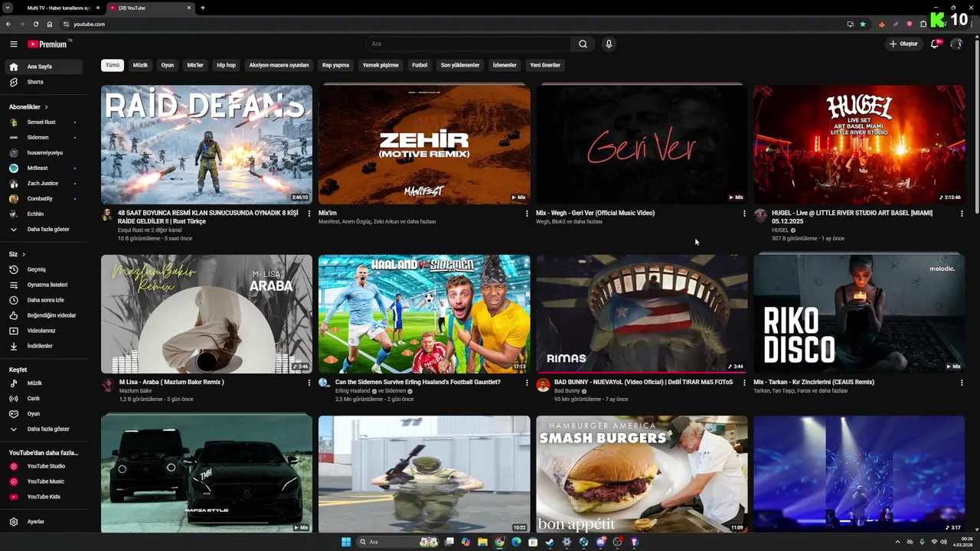Screen dimensions: 980x551
Task: Open options menu for the Mix'im card
Action: [x=527, y=214]
